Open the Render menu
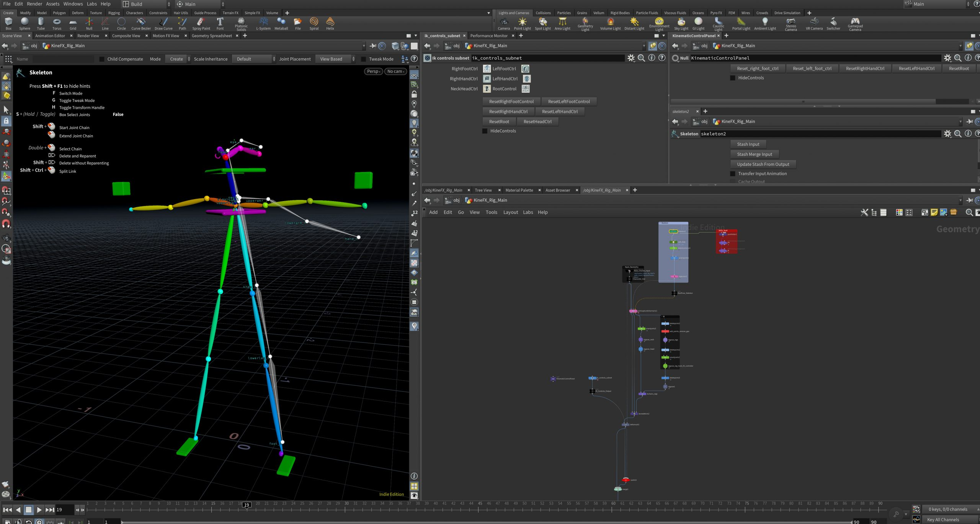980x524 pixels. (x=34, y=4)
